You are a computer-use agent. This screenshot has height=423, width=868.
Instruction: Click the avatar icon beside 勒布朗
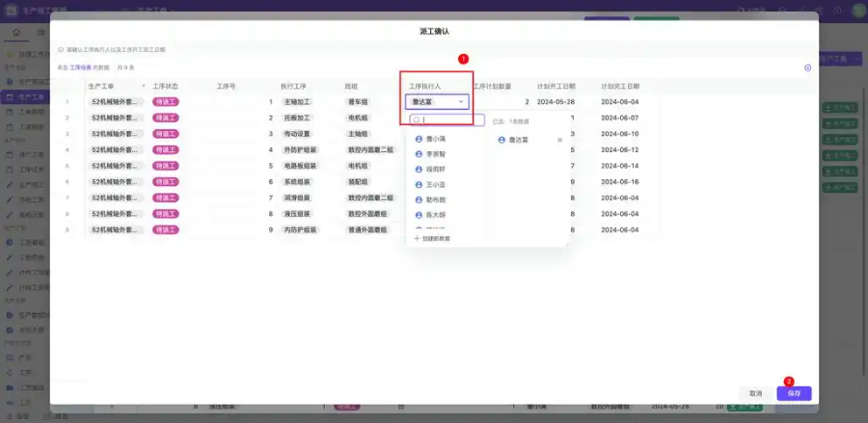(x=420, y=200)
